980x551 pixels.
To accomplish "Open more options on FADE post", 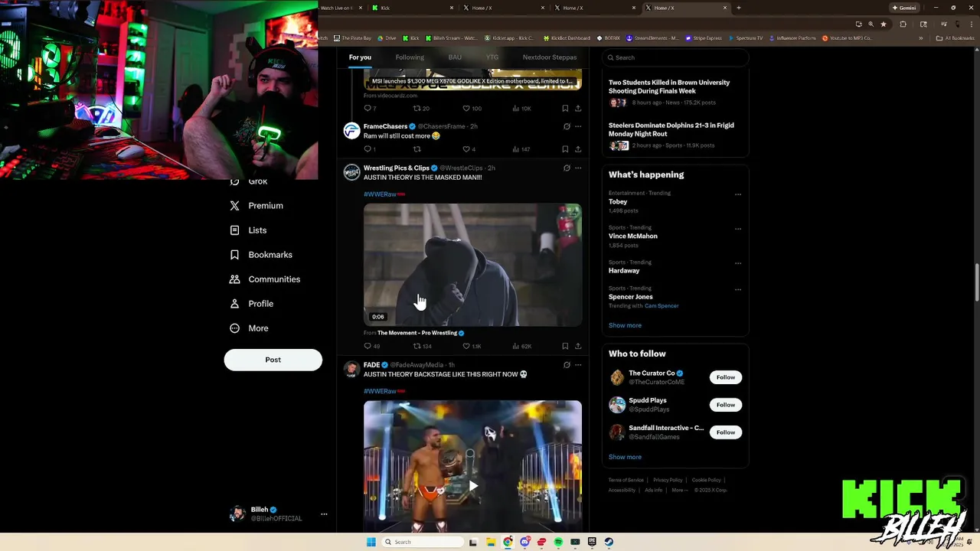I will coord(578,365).
